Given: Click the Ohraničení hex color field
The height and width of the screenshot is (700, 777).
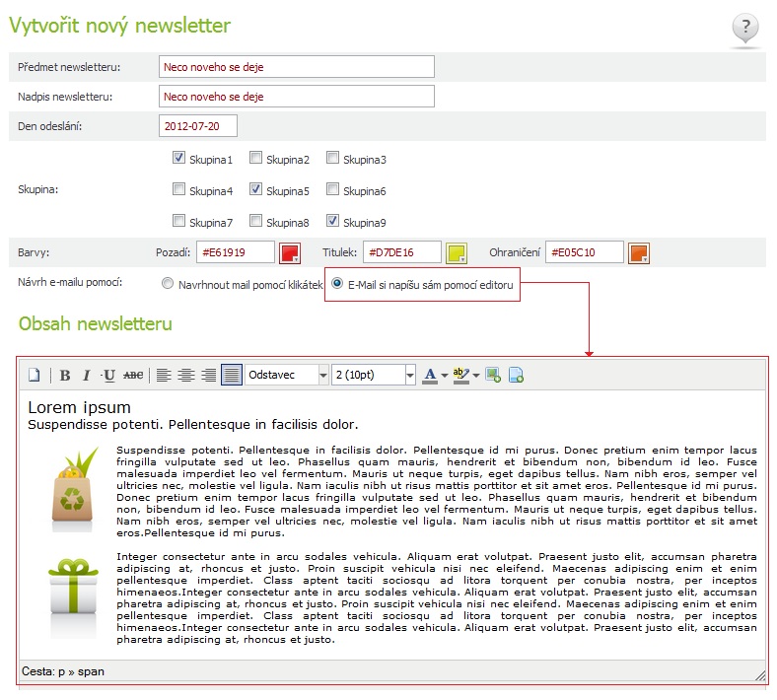Looking at the screenshot, I should (585, 252).
